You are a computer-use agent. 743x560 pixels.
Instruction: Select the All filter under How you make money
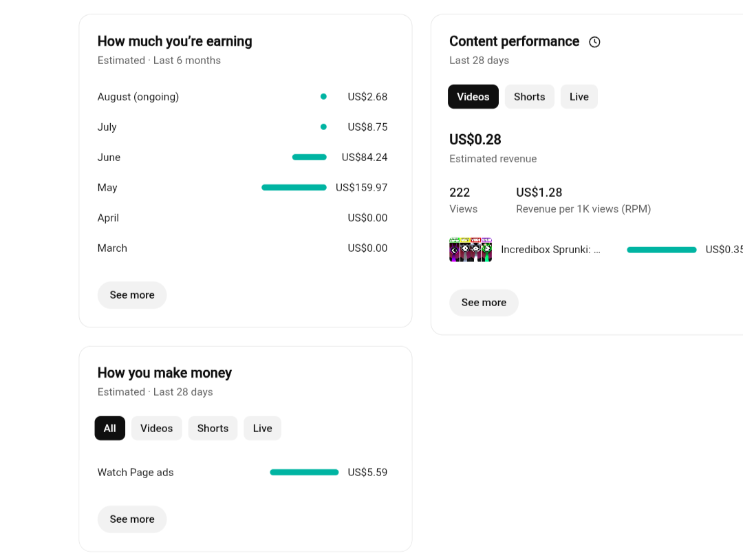tap(110, 429)
